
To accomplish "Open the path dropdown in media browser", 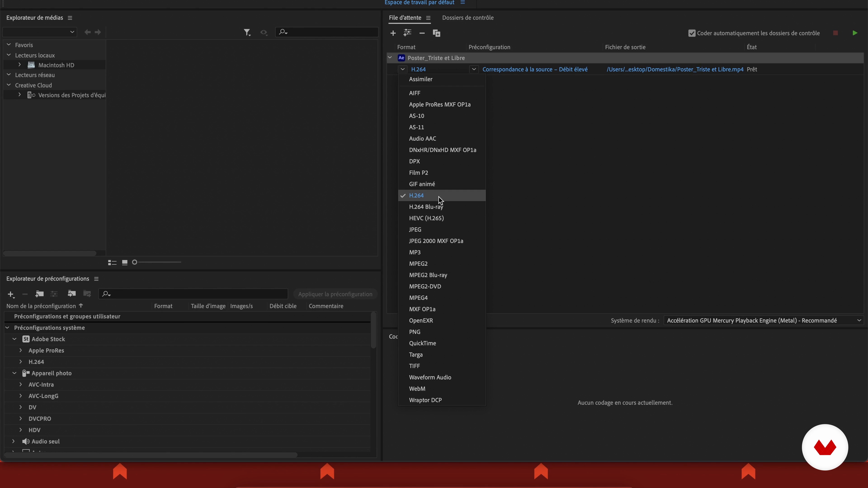I will coord(39,32).
